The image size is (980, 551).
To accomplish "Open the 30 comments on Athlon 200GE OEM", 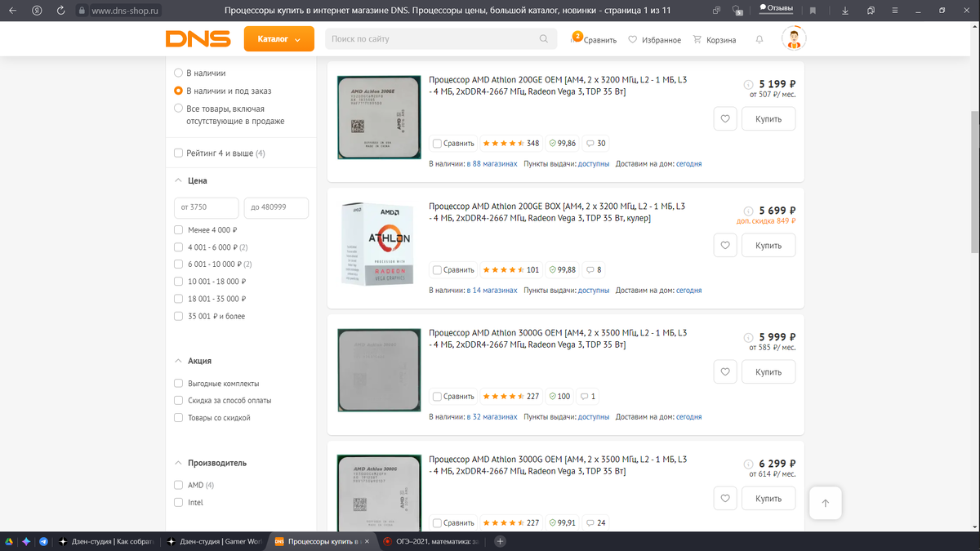I will [596, 144].
